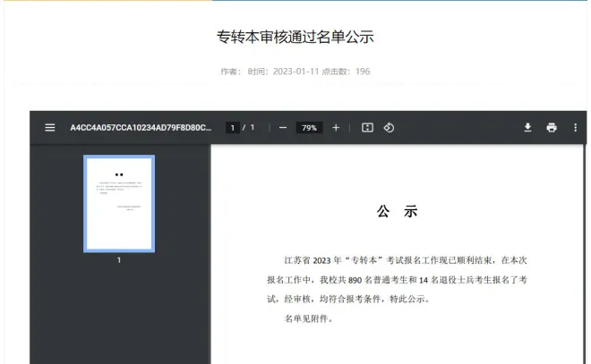Viewport: 591px width, 364px height.
Task: Click the 公示 heading in the document
Action: point(398,212)
